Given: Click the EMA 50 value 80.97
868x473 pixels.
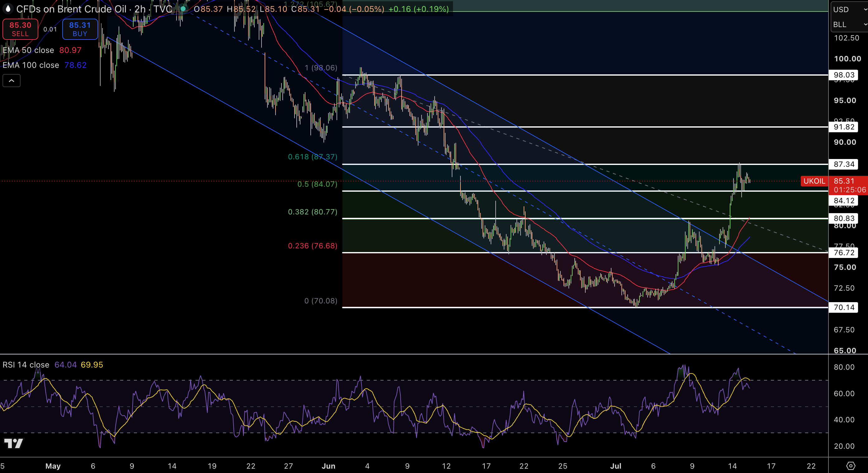Looking at the screenshot, I should pos(70,50).
